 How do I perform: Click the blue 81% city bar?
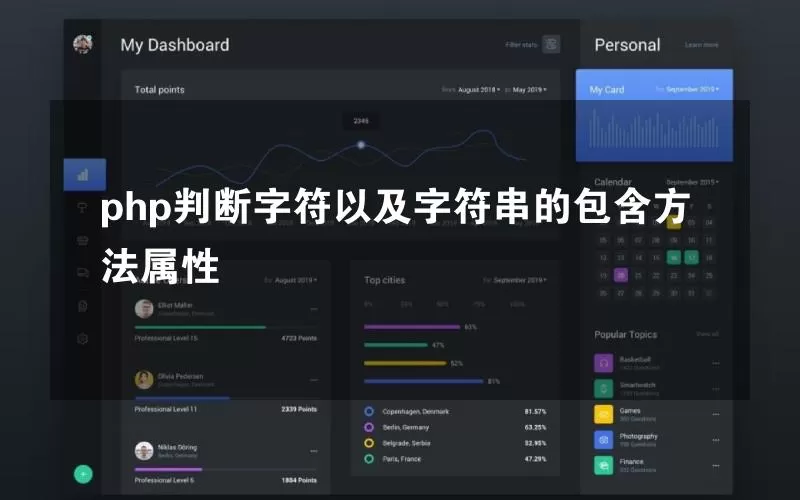[x=423, y=381]
